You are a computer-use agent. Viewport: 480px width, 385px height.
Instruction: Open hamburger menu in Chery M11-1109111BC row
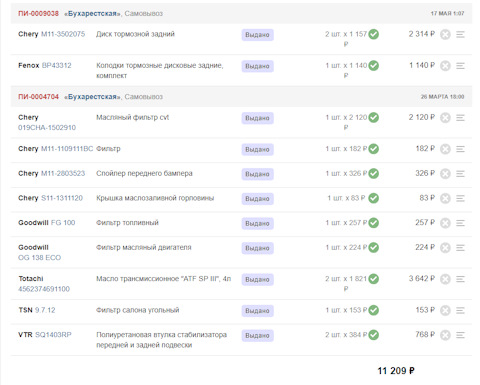click(460, 149)
